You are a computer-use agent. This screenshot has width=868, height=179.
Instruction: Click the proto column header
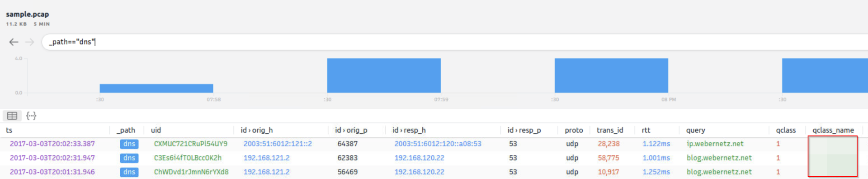pyautogui.click(x=574, y=130)
